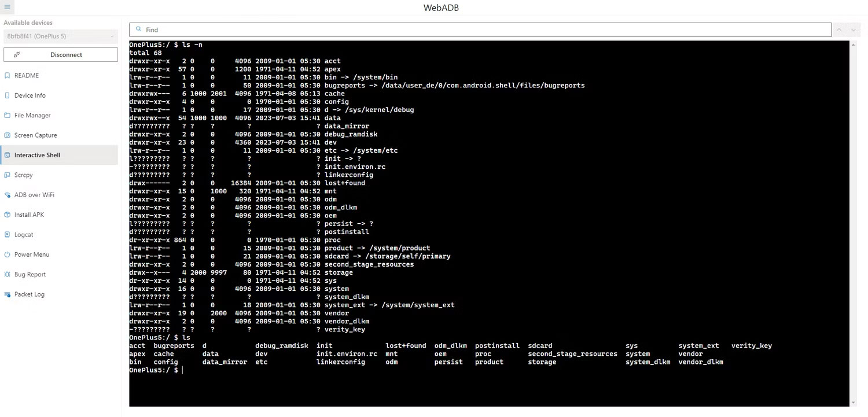
Task: Toggle the hamburger navigation menu
Action: click(7, 7)
